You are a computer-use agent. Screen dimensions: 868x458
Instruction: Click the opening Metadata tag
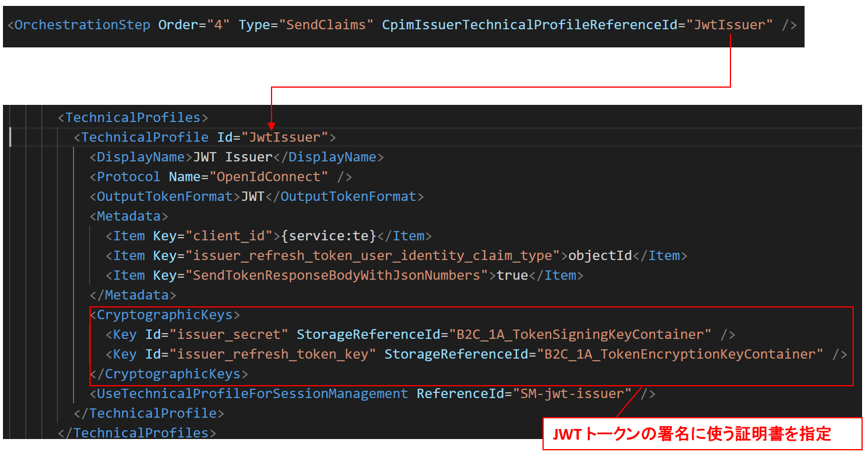click(129, 216)
